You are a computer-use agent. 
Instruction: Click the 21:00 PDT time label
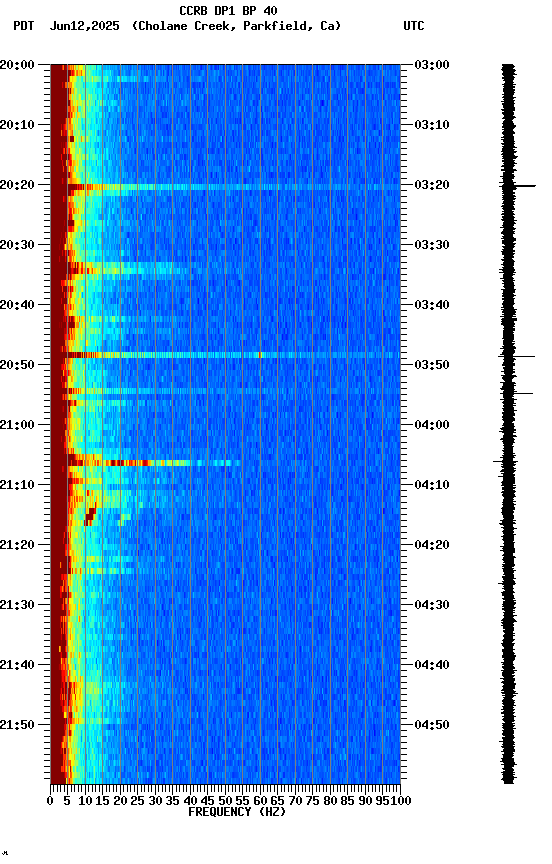(x=17, y=425)
